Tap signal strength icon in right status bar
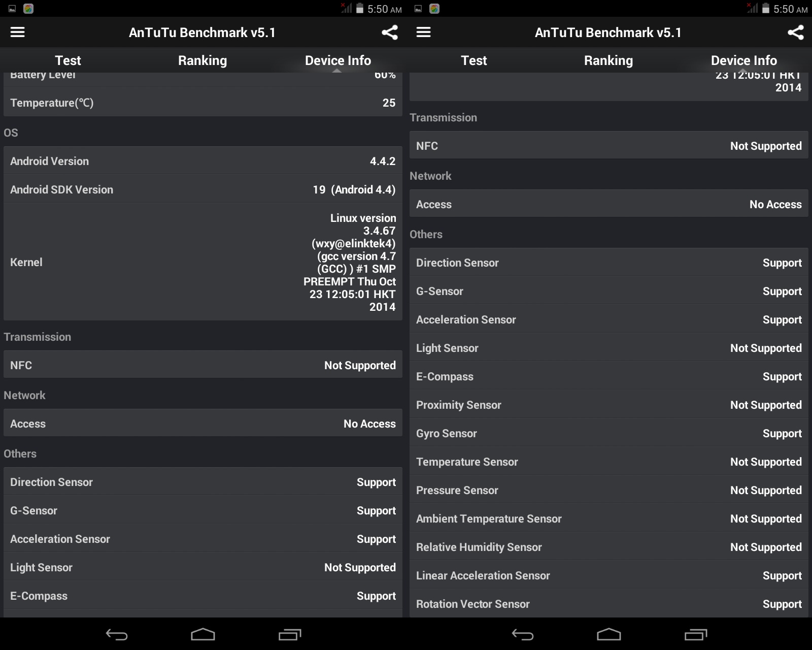This screenshot has height=650, width=812. pos(753,8)
